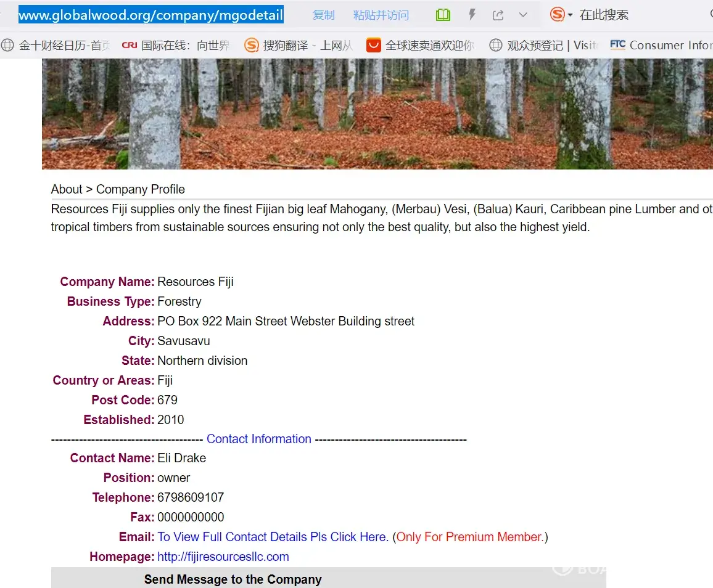Open the 全球速卖通 AliExpress bookmark
Screen dimensions: 713x588
pos(422,45)
